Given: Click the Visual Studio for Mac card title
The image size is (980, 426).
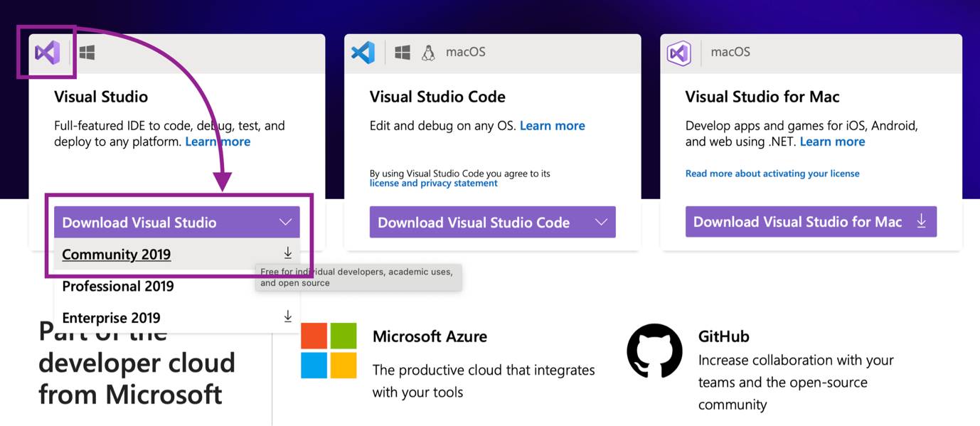Looking at the screenshot, I should click(762, 97).
